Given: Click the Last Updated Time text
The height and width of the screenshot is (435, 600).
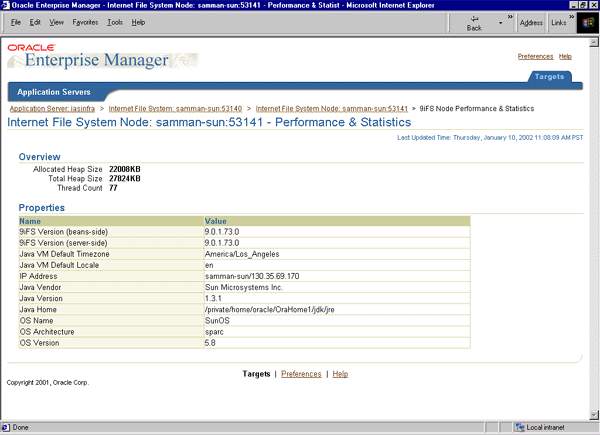Looking at the screenshot, I should pyautogui.click(x=490, y=138).
